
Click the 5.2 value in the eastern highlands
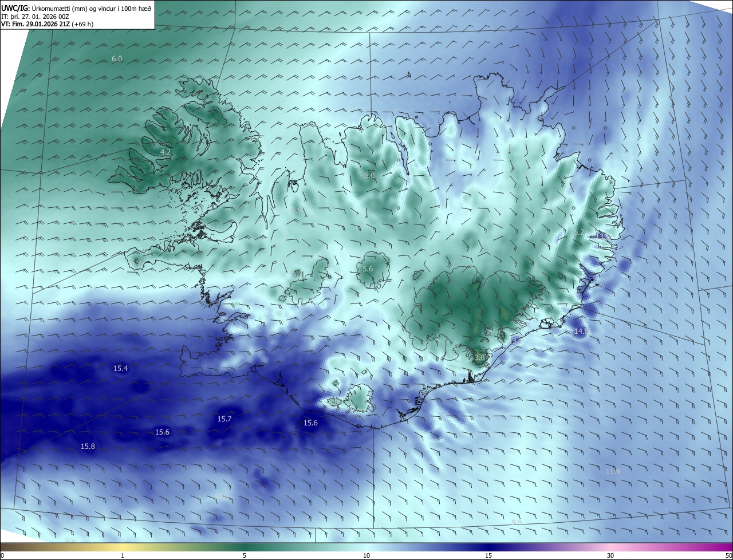coord(579,232)
